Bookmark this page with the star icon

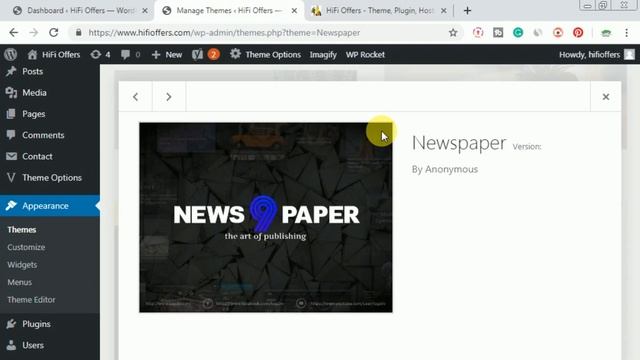[453, 33]
